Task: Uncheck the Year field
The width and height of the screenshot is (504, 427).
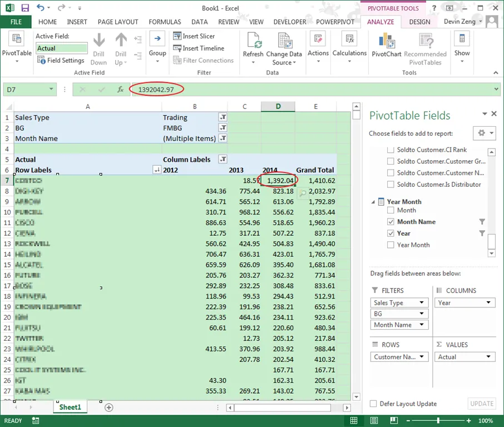Action: click(x=391, y=234)
